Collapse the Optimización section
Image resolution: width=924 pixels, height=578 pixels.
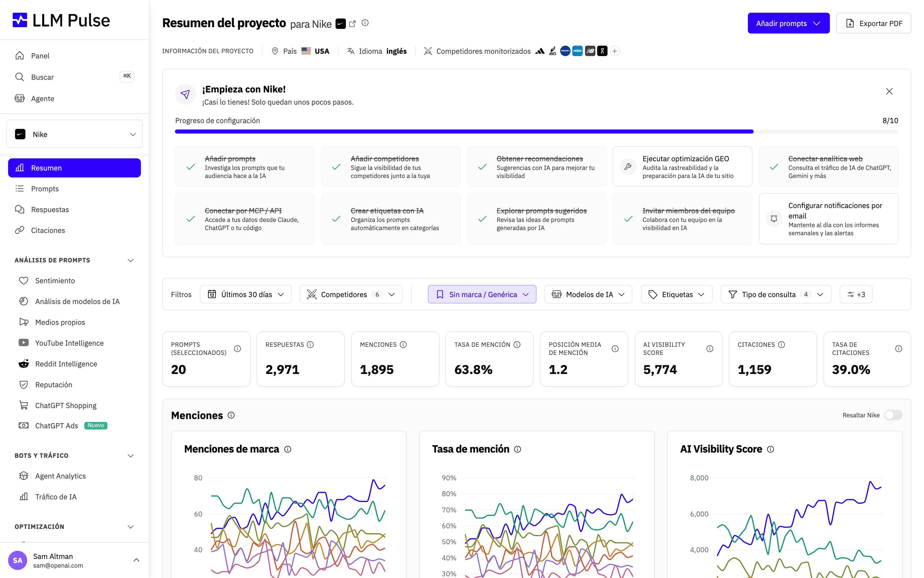pos(131,527)
